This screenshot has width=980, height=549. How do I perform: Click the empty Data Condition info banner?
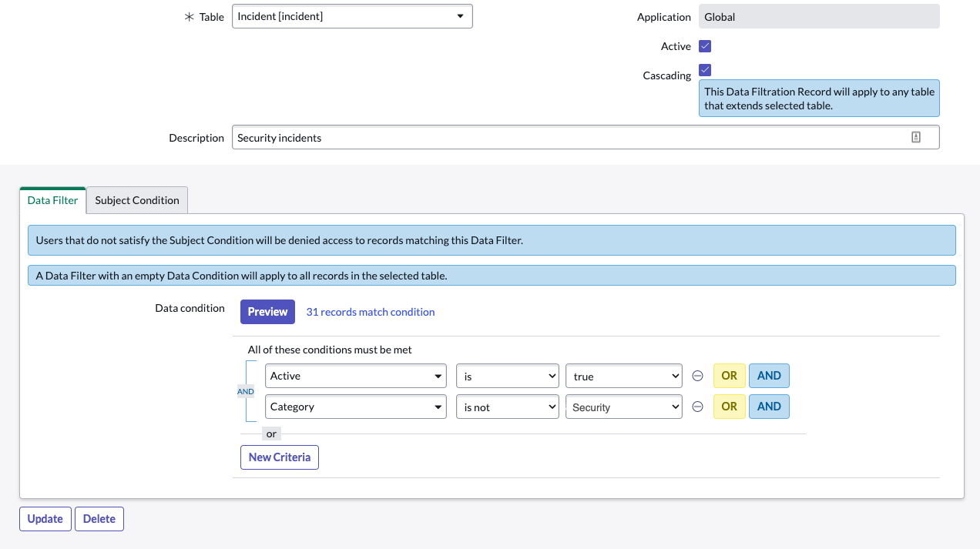pos(492,276)
